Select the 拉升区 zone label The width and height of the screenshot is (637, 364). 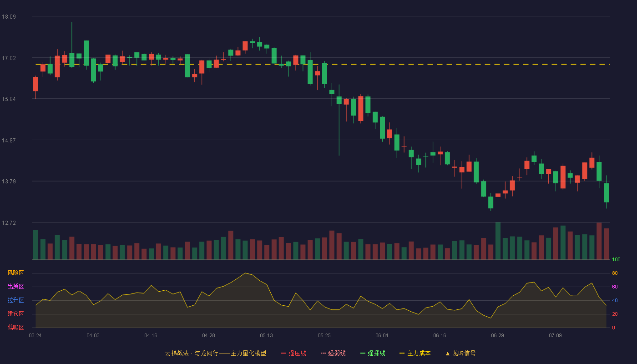click(x=15, y=300)
